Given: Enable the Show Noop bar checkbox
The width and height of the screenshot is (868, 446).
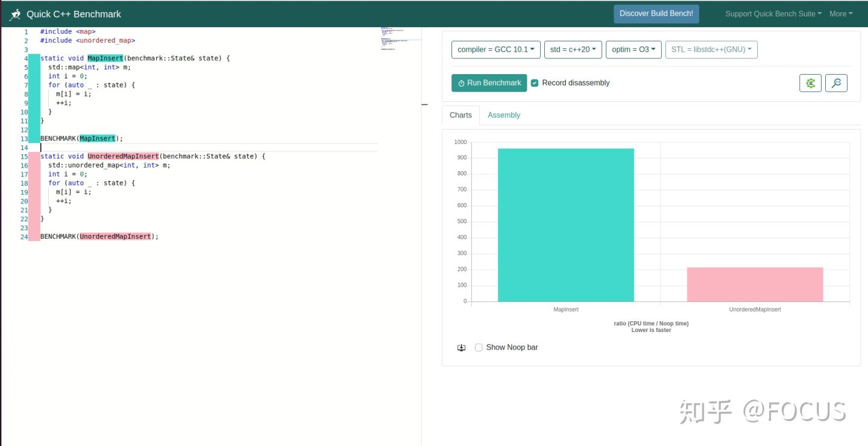Looking at the screenshot, I should click(x=479, y=348).
